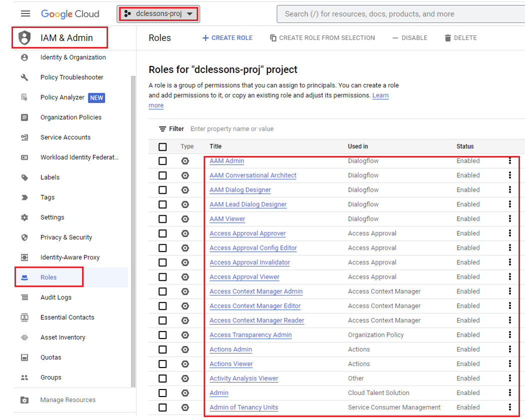Click the Asset Inventory diamond icon
The height and width of the screenshot is (420, 525).
point(24,338)
